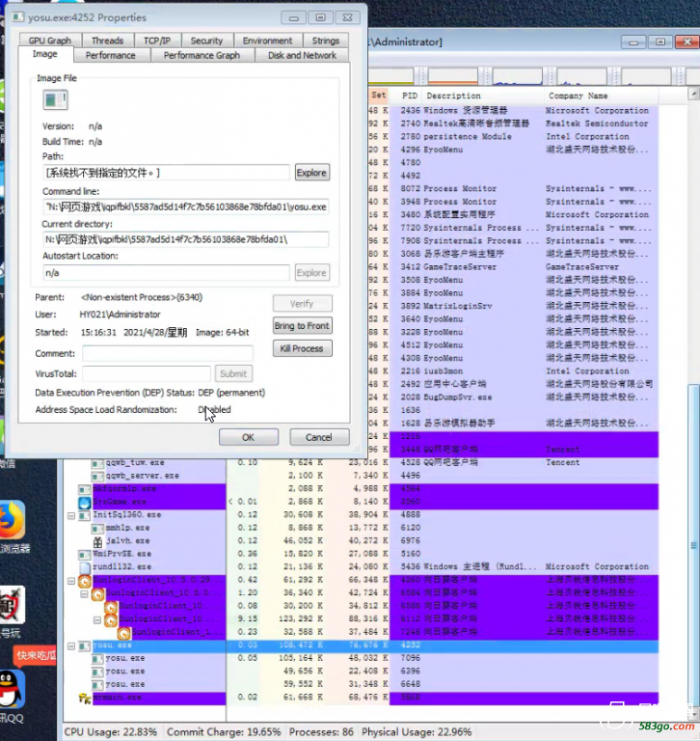Open the Disk and Network tab
The image size is (700, 741).
click(x=303, y=55)
